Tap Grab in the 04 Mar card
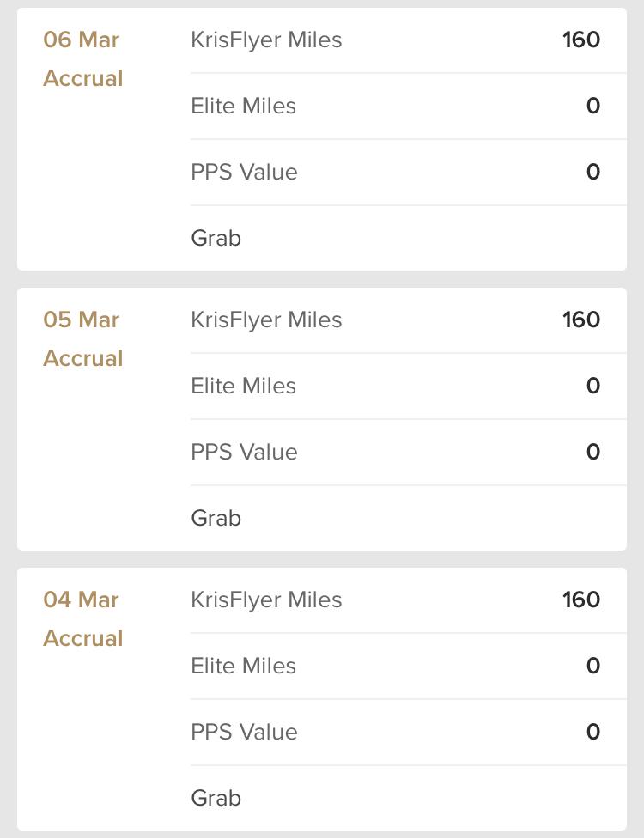This screenshot has width=644, height=840. [216, 799]
